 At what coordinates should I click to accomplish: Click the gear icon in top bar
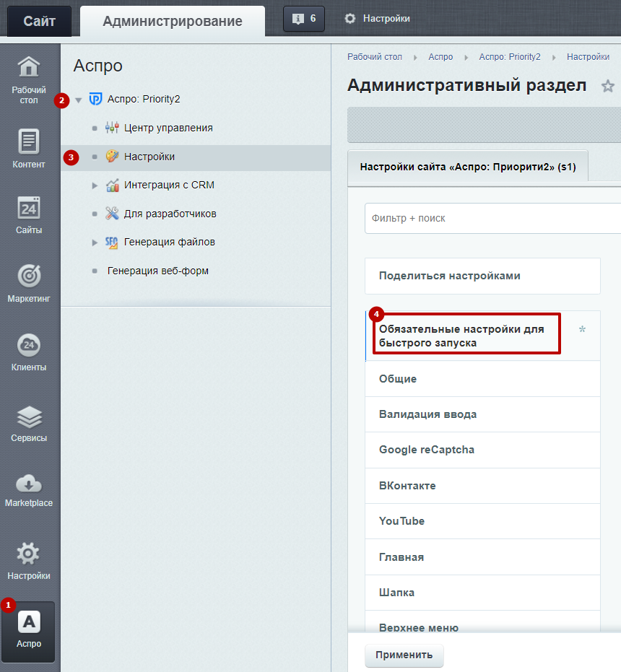point(350,19)
